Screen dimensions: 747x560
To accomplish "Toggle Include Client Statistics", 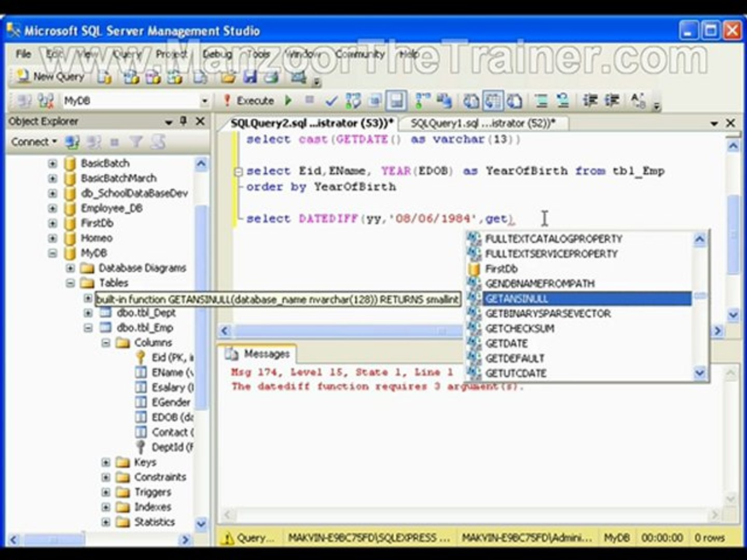I will [444, 101].
